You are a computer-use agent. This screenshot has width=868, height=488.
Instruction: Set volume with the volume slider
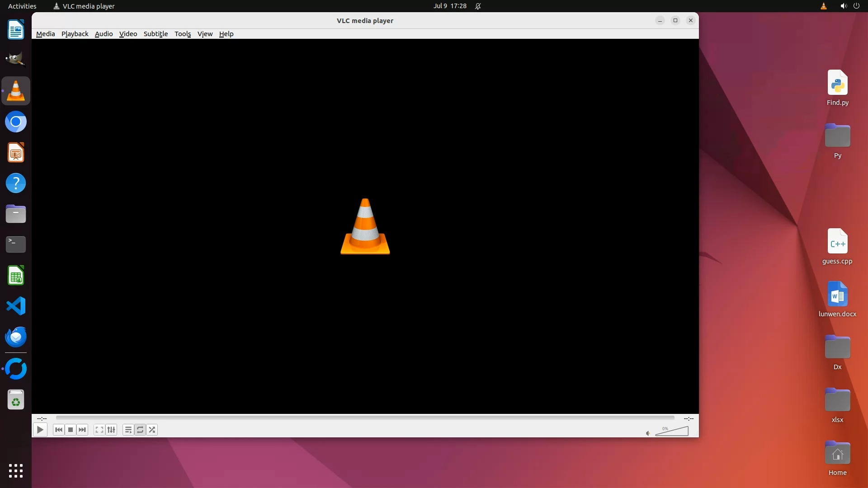(x=672, y=432)
